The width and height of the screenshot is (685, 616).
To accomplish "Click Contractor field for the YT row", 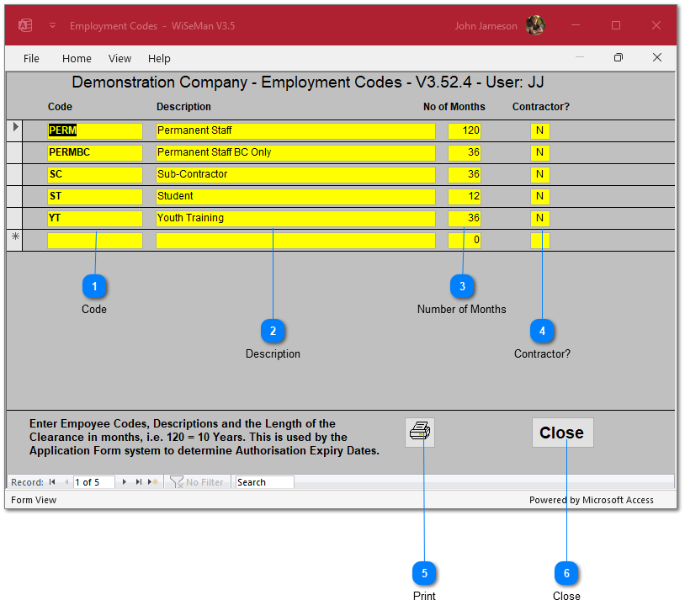I will pos(539,218).
